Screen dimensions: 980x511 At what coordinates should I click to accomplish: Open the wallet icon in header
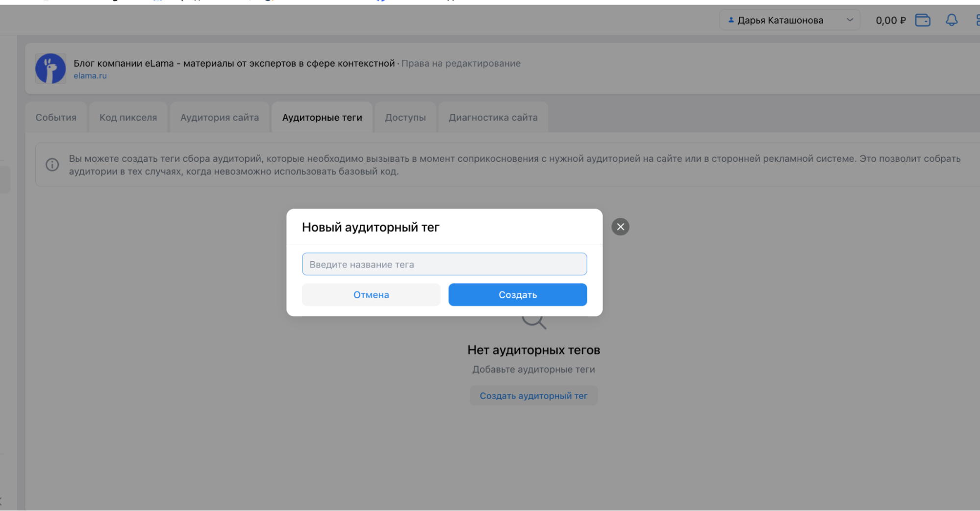922,20
